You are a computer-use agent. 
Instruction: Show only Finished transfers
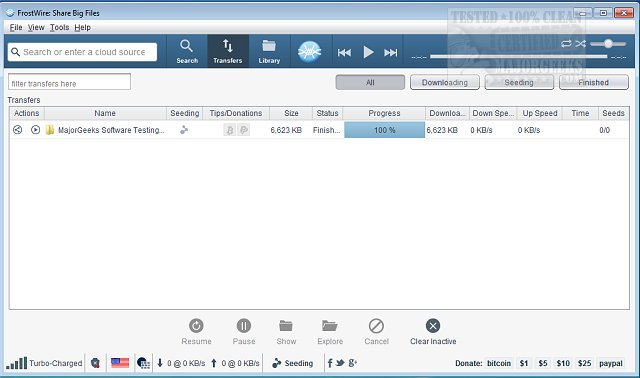pyautogui.click(x=593, y=82)
